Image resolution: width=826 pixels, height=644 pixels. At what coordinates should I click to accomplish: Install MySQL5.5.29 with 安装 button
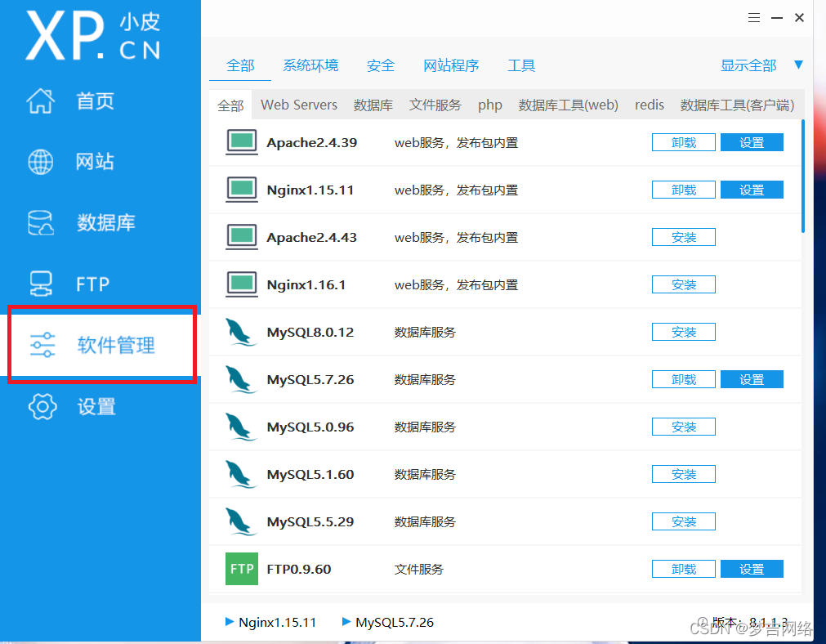click(683, 521)
